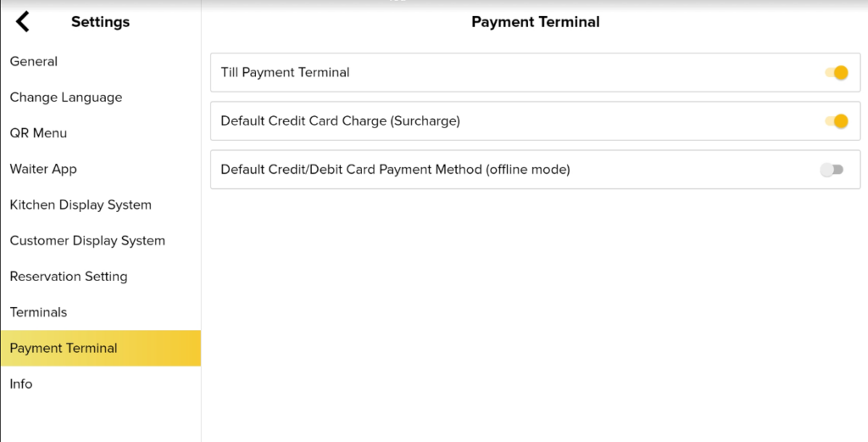Open the Info section
This screenshot has height=442, width=868.
pyautogui.click(x=21, y=384)
